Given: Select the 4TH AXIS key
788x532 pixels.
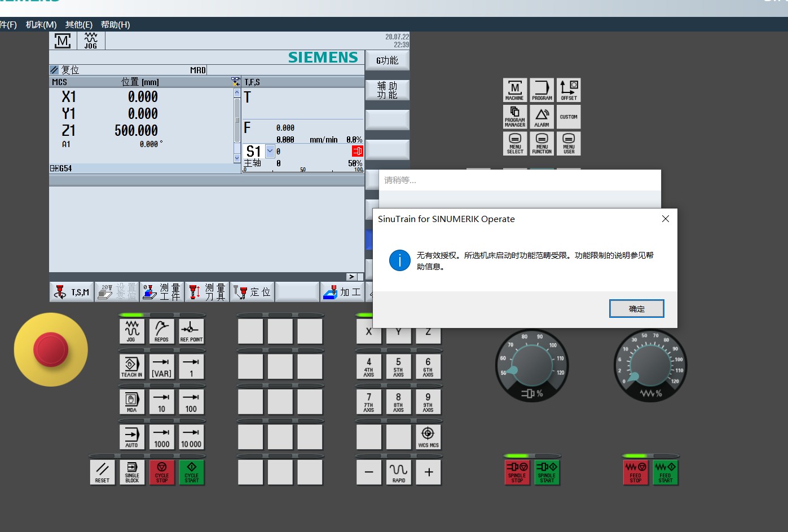Looking at the screenshot, I should click(368, 366).
